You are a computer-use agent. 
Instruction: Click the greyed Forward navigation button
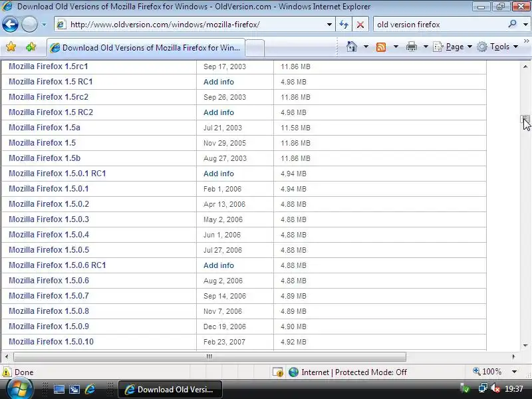[x=29, y=25]
